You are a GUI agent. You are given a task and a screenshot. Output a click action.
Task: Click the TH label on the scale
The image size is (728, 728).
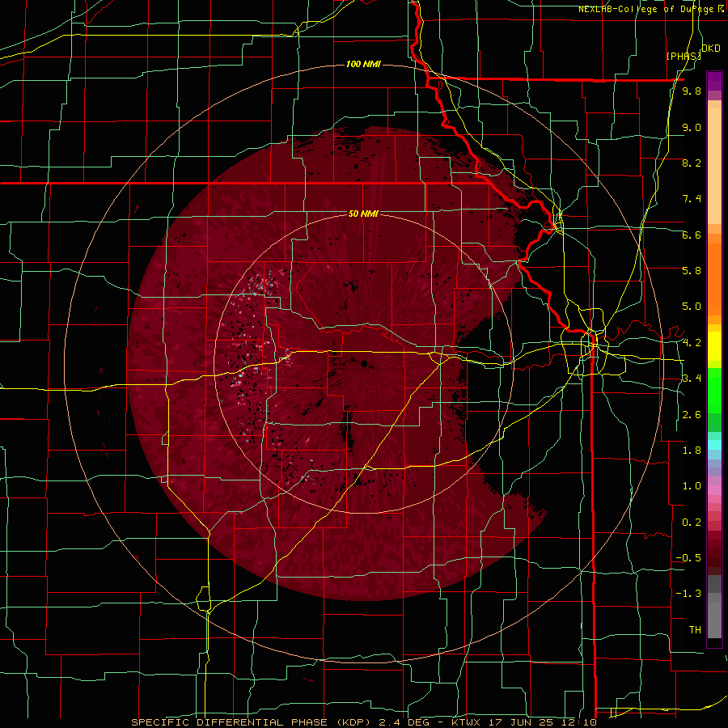695,630
